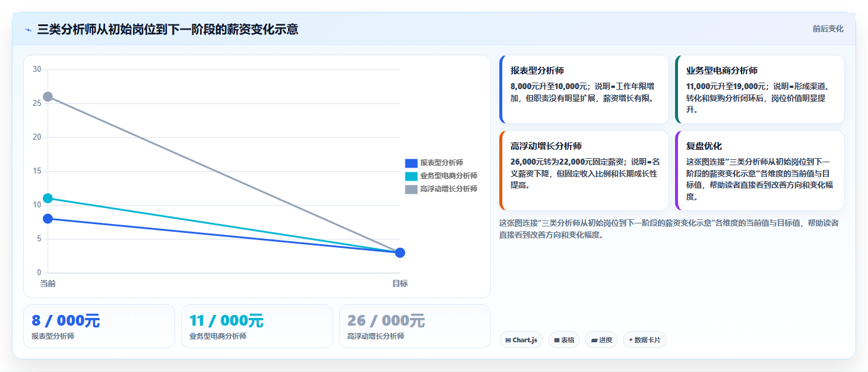Viewport: 868px width, 372px height.
Task: Click the 进度 tag chip
Action: click(x=601, y=340)
